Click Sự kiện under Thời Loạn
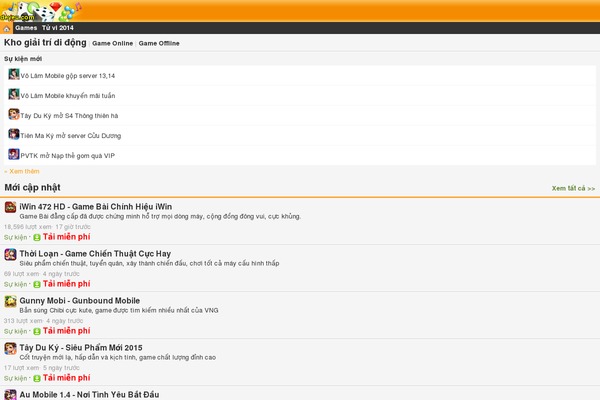Image resolution: width=600 pixels, height=400 pixels. click(15, 284)
